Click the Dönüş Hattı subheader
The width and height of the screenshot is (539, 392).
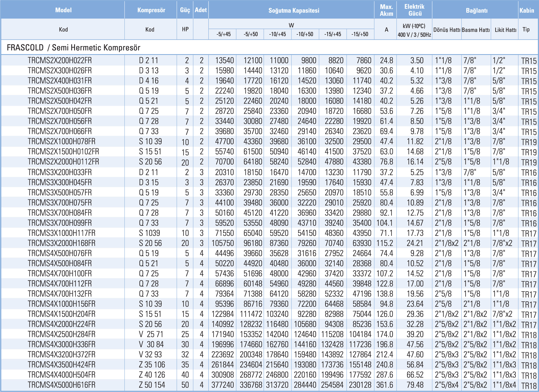(447, 30)
